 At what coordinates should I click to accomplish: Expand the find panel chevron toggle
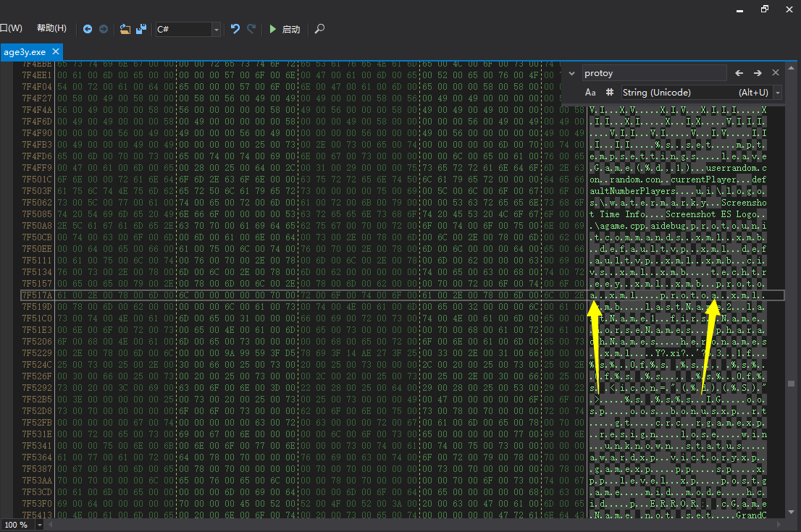[x=572, y=73]
